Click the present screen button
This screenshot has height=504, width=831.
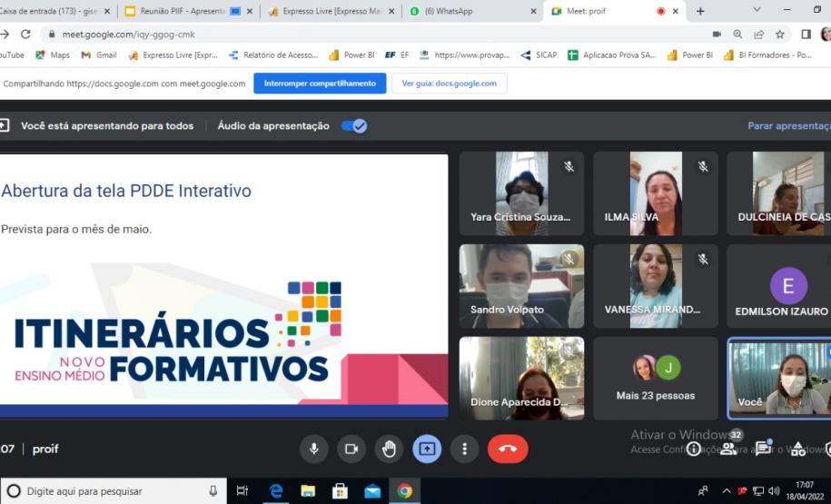click(427, 449)
